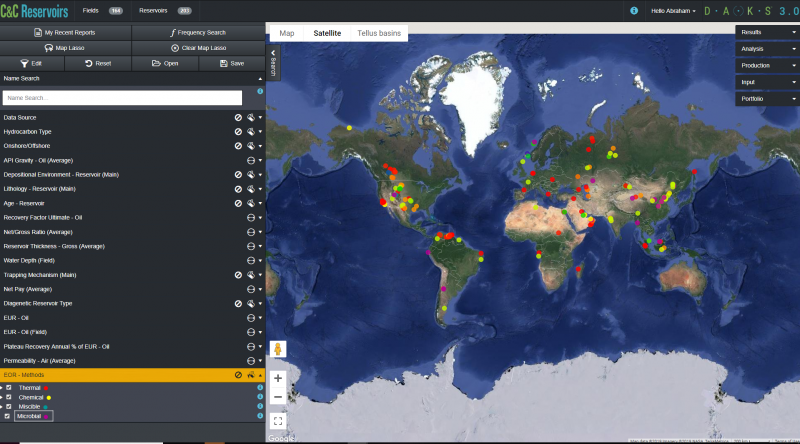Uncheck the Thermal checkbox

[9, 387]
